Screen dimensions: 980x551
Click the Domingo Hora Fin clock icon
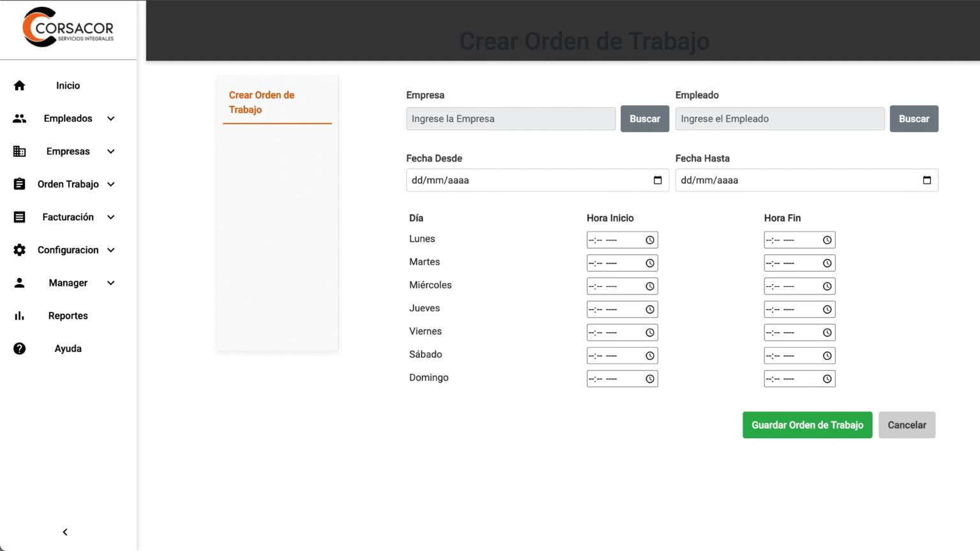[827, 379]
